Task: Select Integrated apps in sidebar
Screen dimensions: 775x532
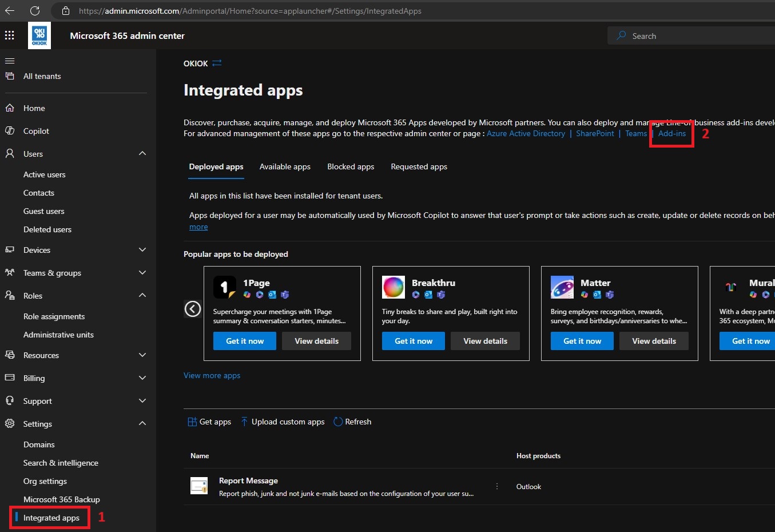Action: (51, 518)
